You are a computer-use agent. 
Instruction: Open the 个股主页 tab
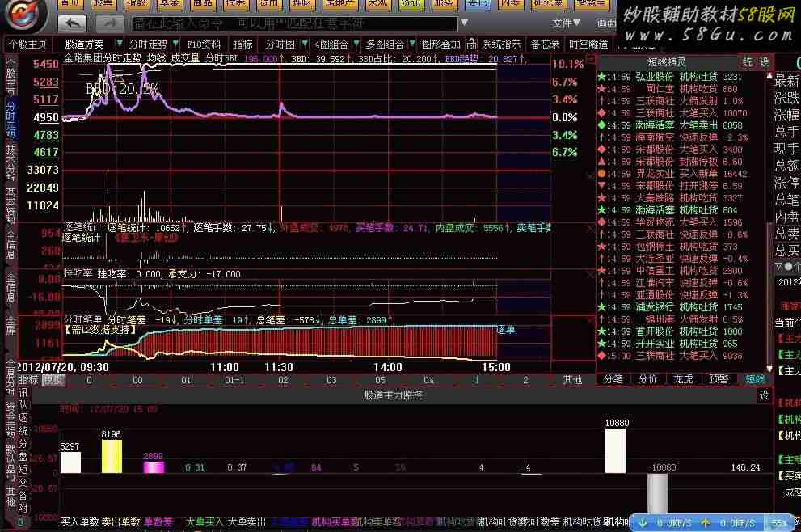click(27, 44)
